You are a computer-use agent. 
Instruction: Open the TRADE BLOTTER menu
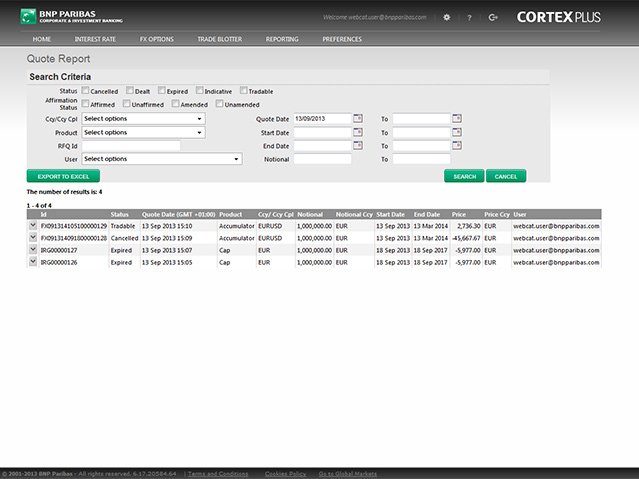click(x=220, y=39)
